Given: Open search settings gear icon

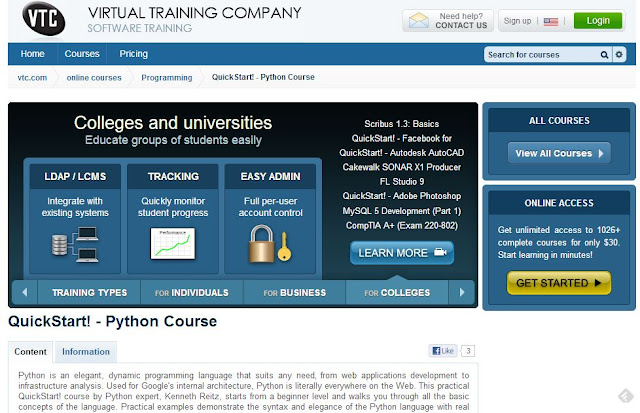Looking at the screenshot, I should (x=619, y=54).
